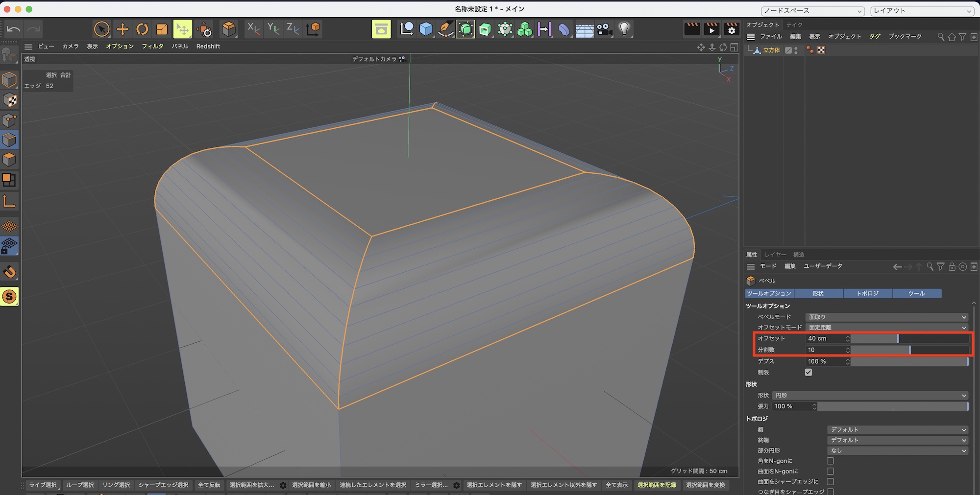
Task: Select the Scale tool in the top toolbar
Action: click(x=162, y=29)
